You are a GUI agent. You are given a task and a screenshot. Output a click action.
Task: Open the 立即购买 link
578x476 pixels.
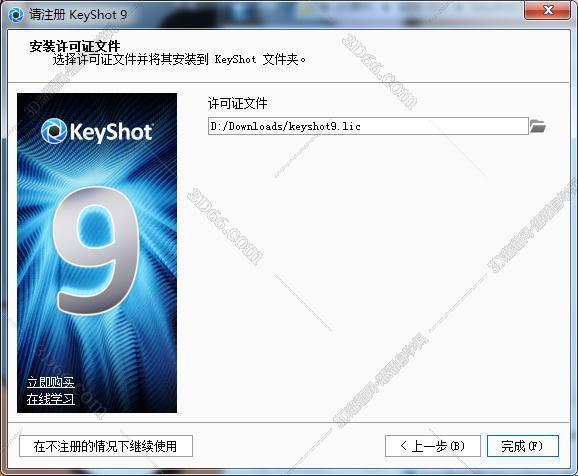(x=51, y=382)
